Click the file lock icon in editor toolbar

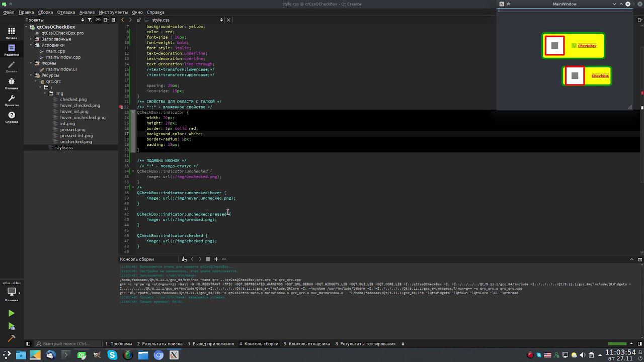click(x=138, y=20)
